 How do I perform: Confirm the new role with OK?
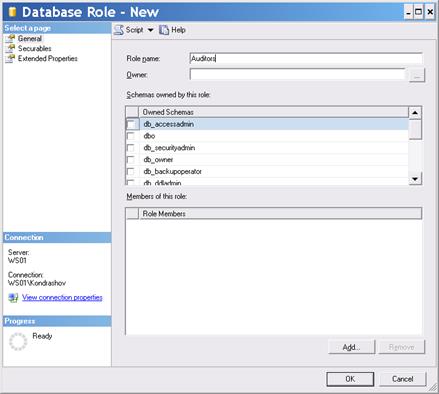(350, 379)
